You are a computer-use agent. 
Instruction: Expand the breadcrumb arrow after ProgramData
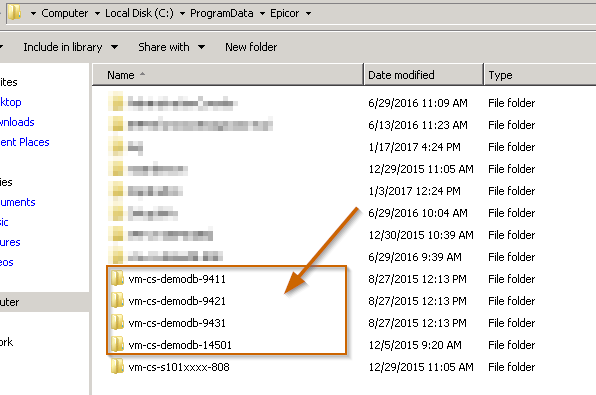coord(262,14)
